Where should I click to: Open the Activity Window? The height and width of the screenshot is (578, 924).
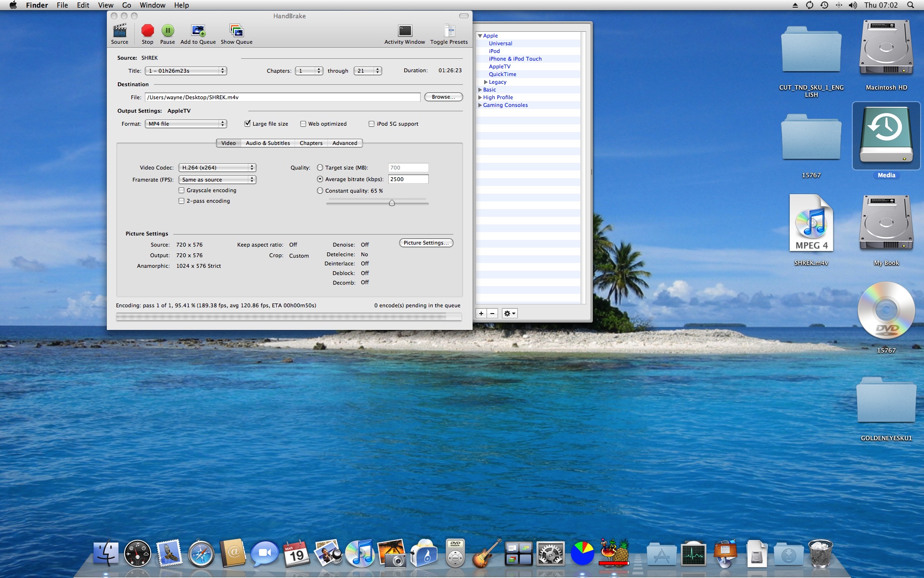(405, 31)
